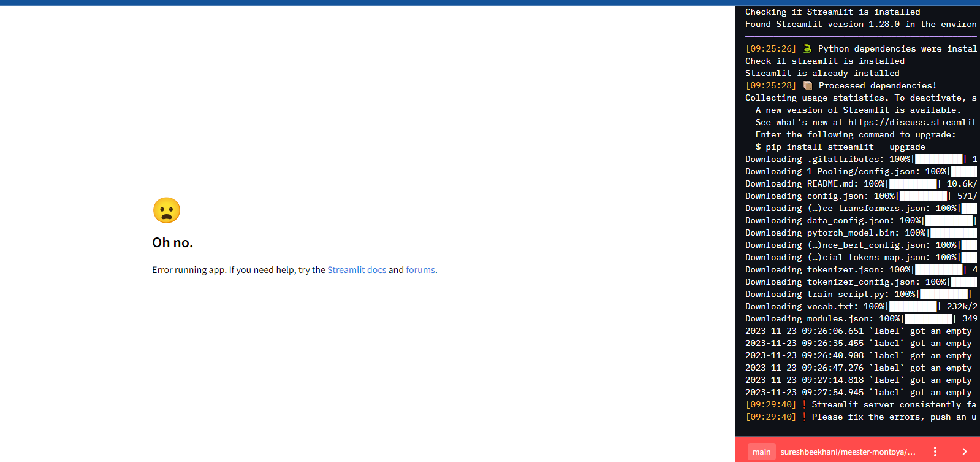The image size is (980, 462).
Task: Open the Streamlit docs link
Action: pyautogui.click(x=357, y=270)
